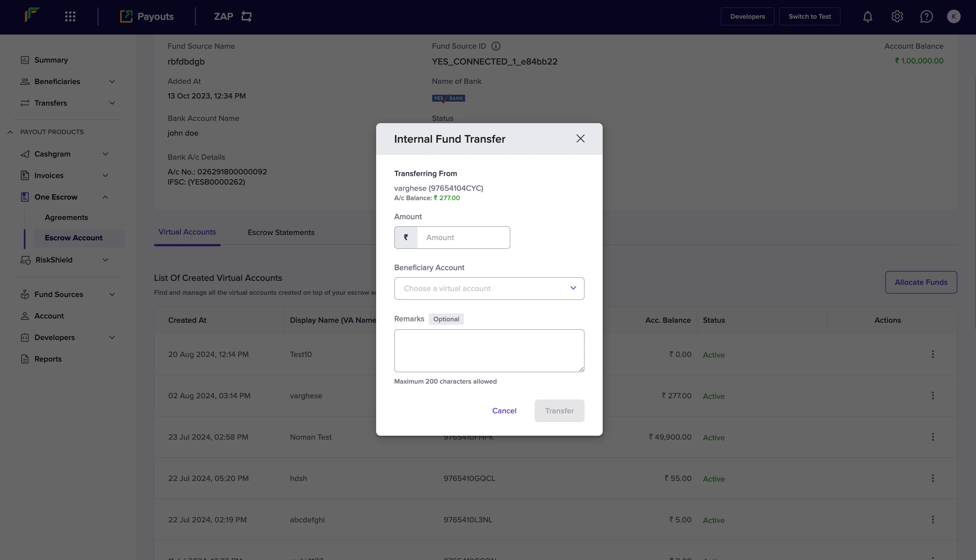
Task: Open the Beneficiary Account virtual account dropdown
Action: click(489, 288)
